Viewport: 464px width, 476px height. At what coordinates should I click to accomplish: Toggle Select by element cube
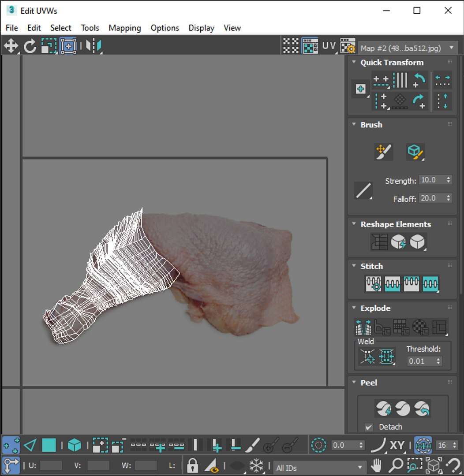tap(74, 445)
